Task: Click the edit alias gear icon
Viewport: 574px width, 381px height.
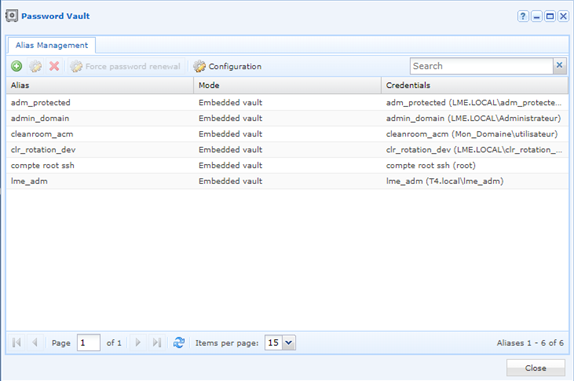Action: 36,66
